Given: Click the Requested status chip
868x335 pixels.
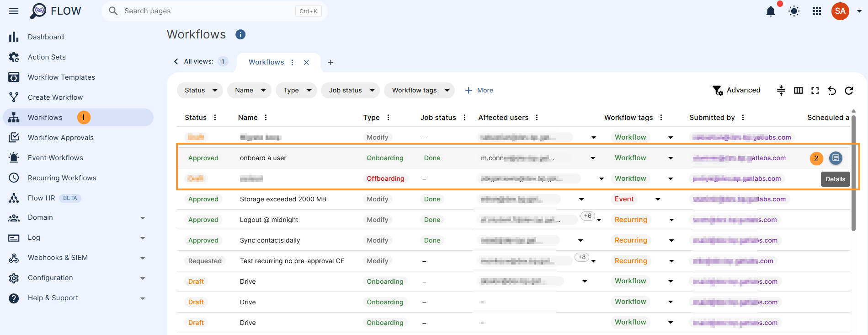Looking at the screenshot, I should pyautogui.click(x=205, y=261).
